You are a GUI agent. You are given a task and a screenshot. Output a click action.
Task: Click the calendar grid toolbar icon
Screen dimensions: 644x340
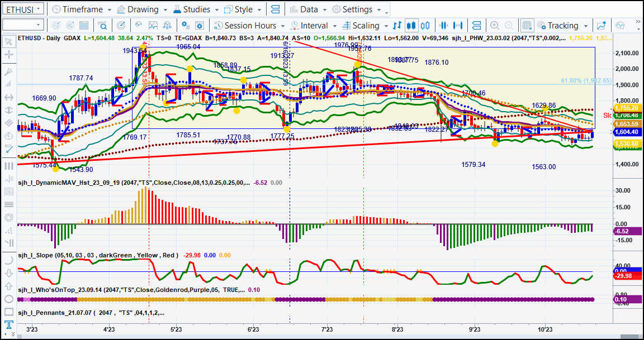coord(83,26)
